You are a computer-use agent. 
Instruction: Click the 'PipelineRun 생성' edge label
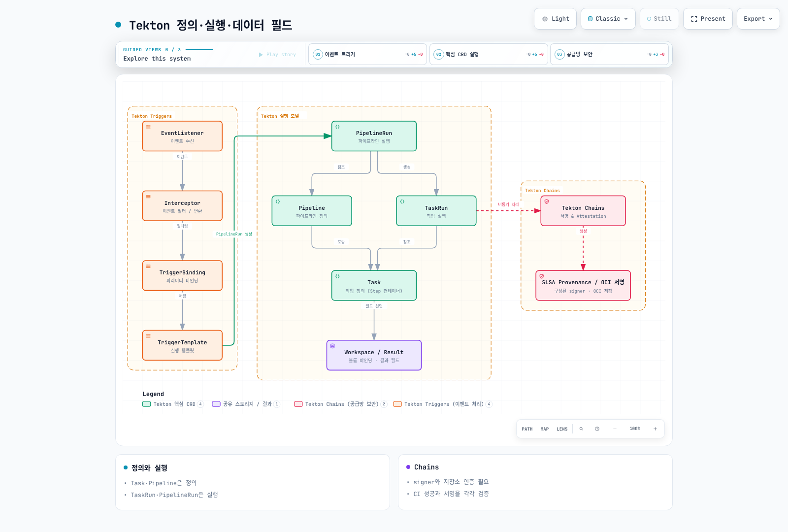(234, 234)
